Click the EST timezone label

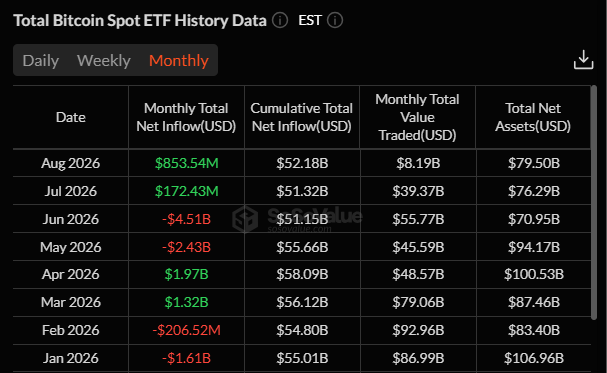coord(310,20)
